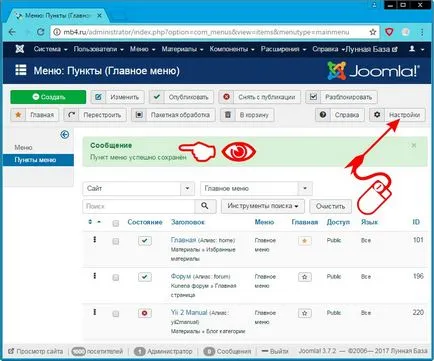Sort by Заголовок column header
The image size is (434, 361).
(x=188, y=222)
